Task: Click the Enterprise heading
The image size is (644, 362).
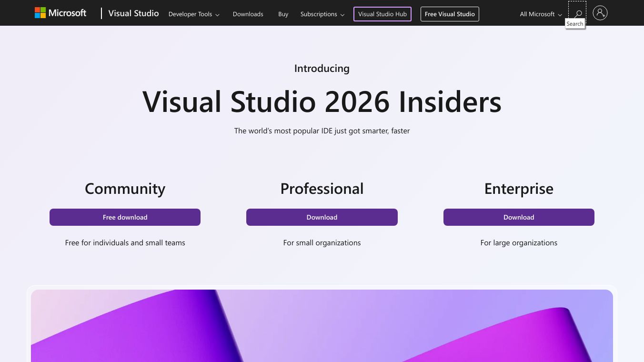Action: pos(519,189)
